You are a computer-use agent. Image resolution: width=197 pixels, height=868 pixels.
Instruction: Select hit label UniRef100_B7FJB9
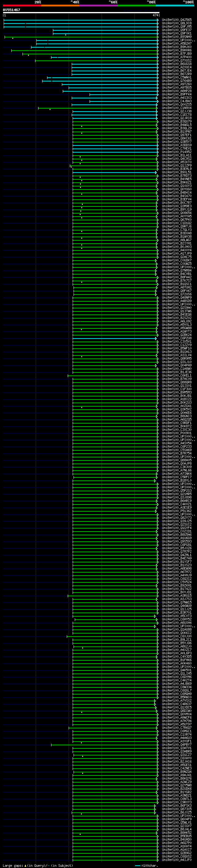coord(177,54)
